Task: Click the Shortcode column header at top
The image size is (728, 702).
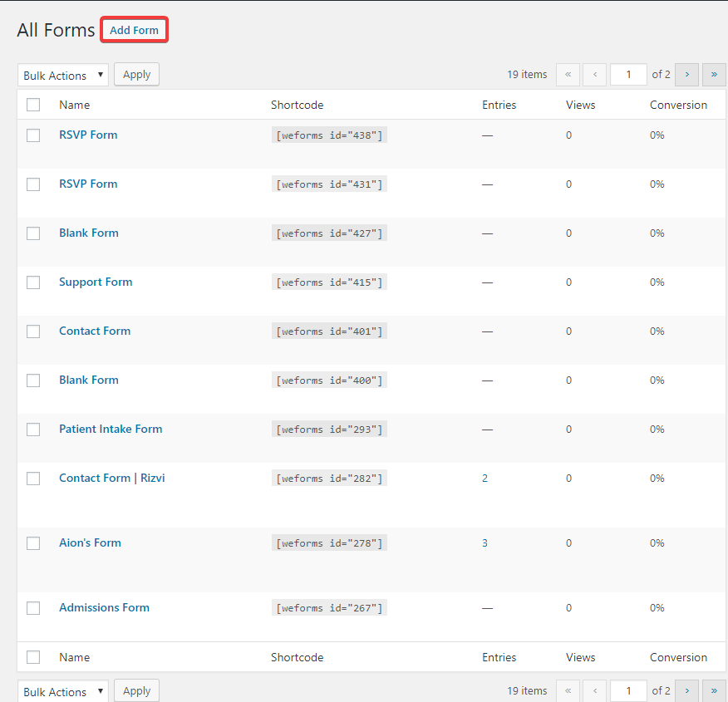Action: coord(298,105)
